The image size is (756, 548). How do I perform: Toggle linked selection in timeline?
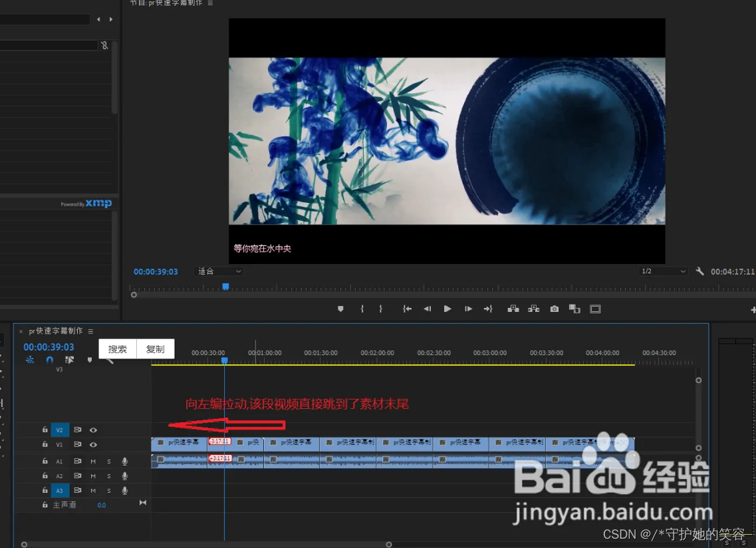[x=69, y=360]
